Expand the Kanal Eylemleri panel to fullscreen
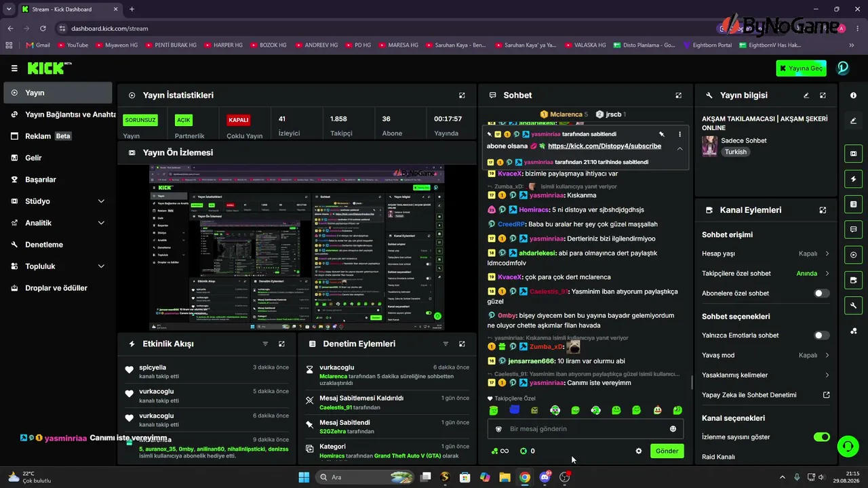Screen dimensions: 868x488 coord(823,210)
